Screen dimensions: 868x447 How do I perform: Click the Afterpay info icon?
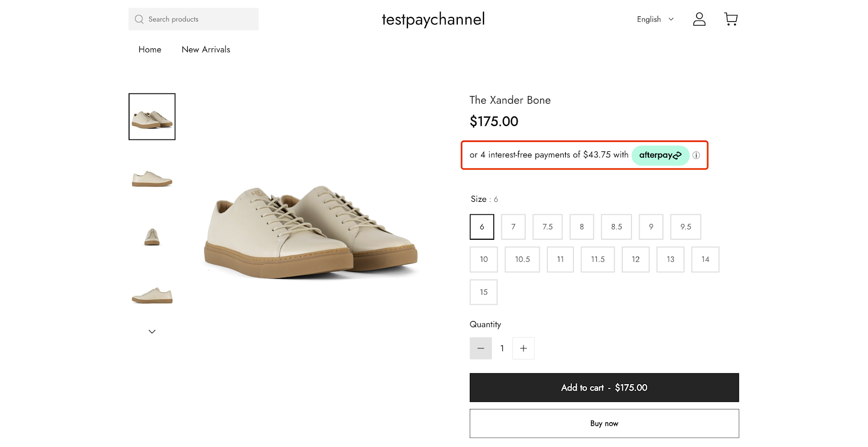696,155
